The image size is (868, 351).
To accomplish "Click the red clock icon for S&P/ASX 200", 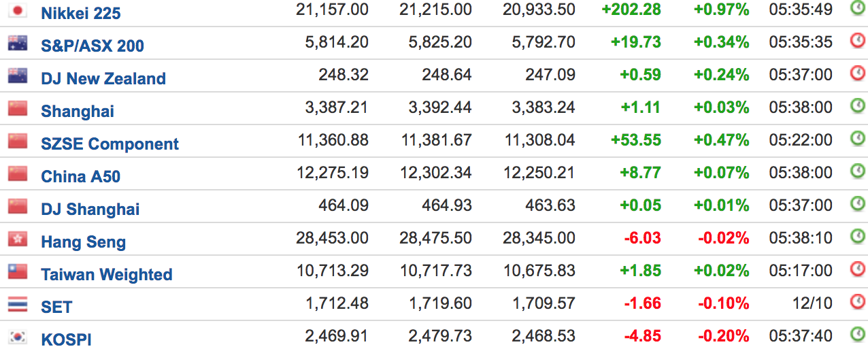I will coord(858,41).
